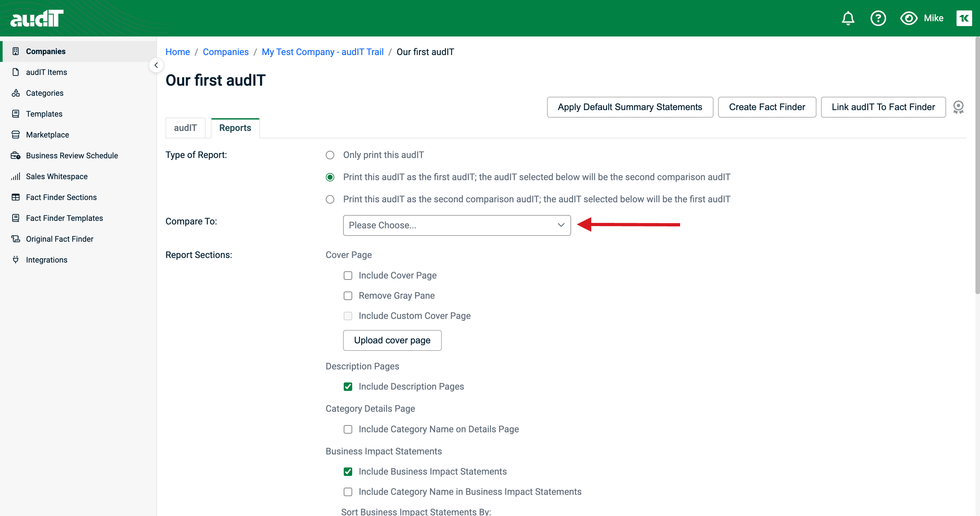Click the Marketplace store icon

click(16, 135)
